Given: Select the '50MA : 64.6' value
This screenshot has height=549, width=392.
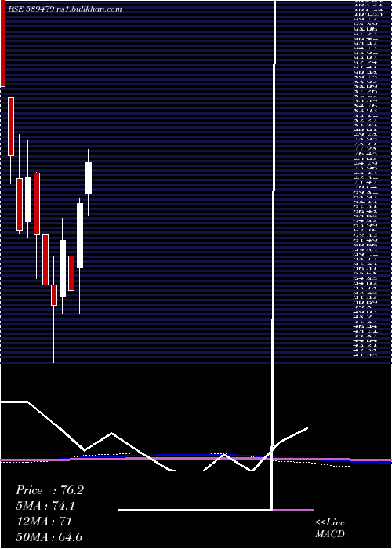Looking at the screenshot, I should click(49, 537).
